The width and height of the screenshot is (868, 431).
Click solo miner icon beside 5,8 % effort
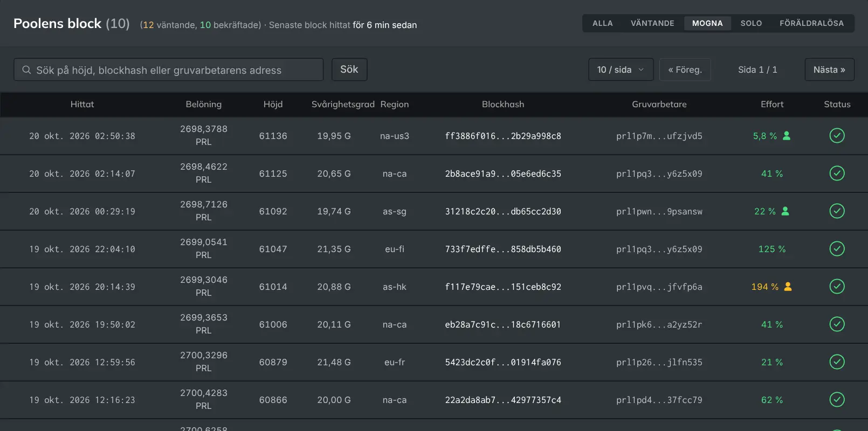pyautogui.click(x=787, y=136)
